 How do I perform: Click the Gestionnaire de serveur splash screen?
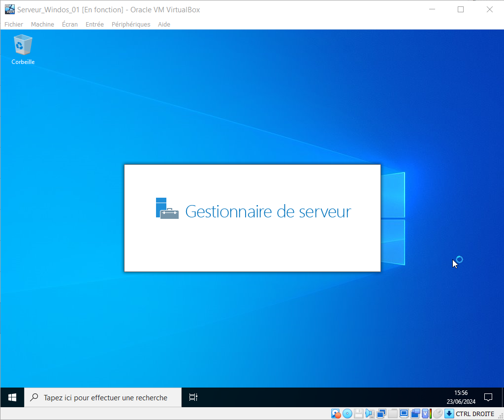[x=252, y=218]
